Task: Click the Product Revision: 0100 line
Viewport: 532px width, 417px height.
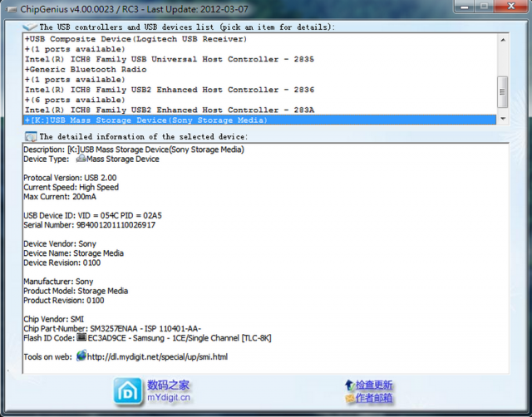Action: tap(64, 301)
